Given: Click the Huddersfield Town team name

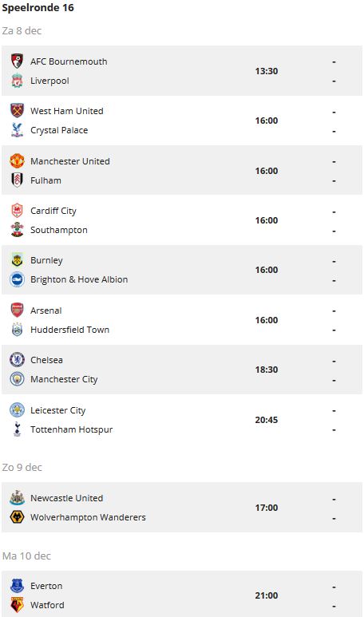Looking at the screenshot, I should coord(69,330).
